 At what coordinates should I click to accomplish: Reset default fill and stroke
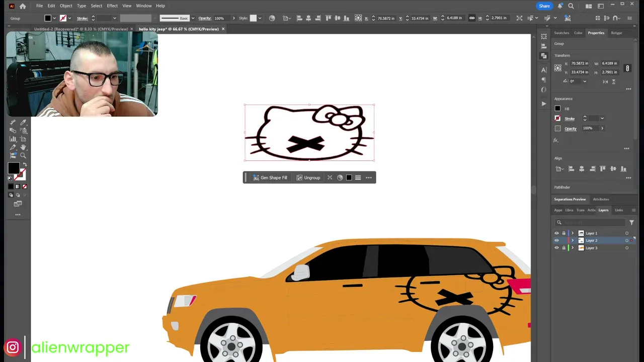10,178
